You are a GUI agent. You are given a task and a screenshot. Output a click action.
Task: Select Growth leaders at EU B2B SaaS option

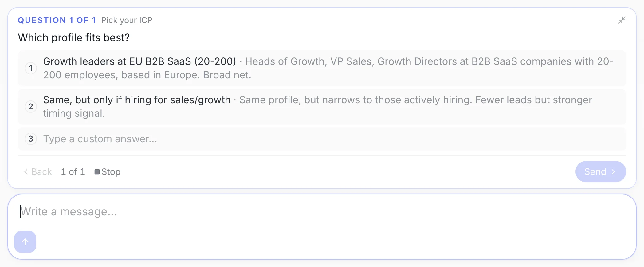[x=322, y=68]
